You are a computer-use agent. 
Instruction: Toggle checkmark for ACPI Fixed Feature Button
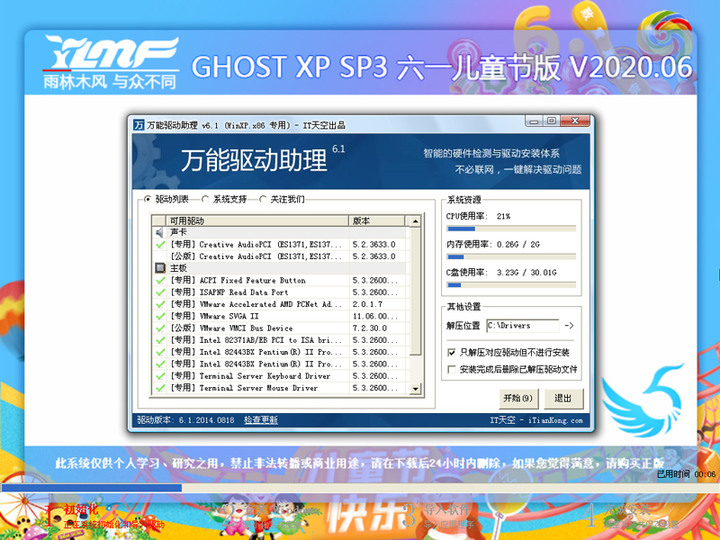tap(160, 280)
